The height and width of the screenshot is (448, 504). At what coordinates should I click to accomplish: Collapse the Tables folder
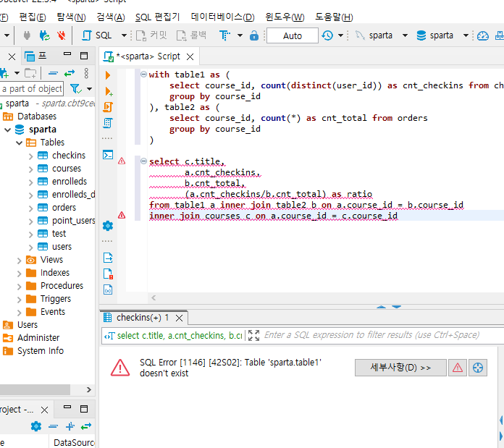click(x=20, y=143)
